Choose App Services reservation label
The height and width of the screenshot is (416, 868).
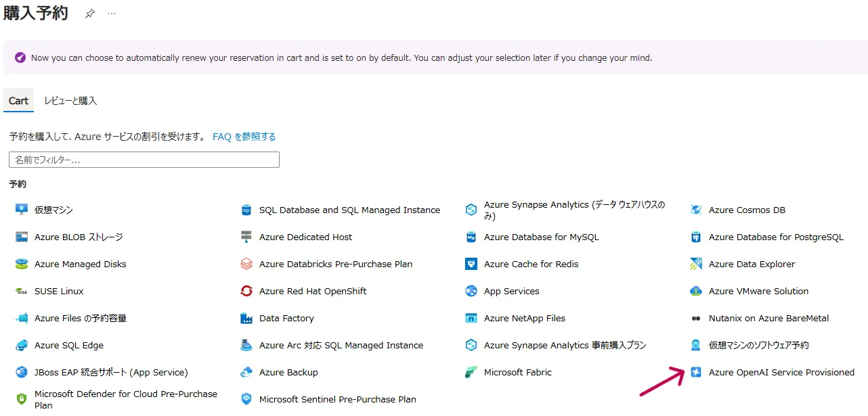512,291
